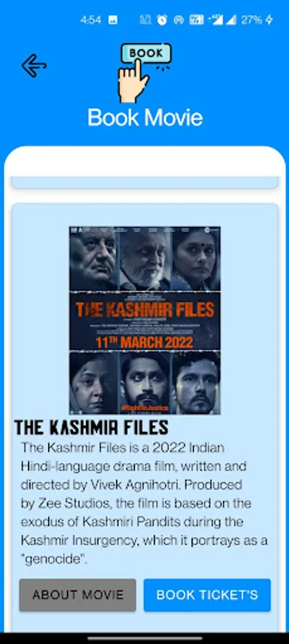This screenshot has width=289, height=644.
Task: Tap the hotspot icon in status bar
Action: [x=179, y=20]
